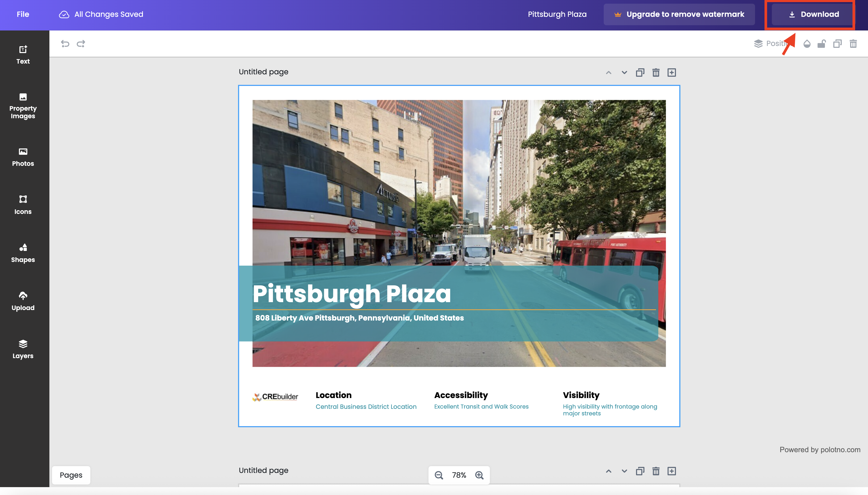Zoom in with the magnifier plus
Viewport: 868px width, 495px height.
pos(479,475)
